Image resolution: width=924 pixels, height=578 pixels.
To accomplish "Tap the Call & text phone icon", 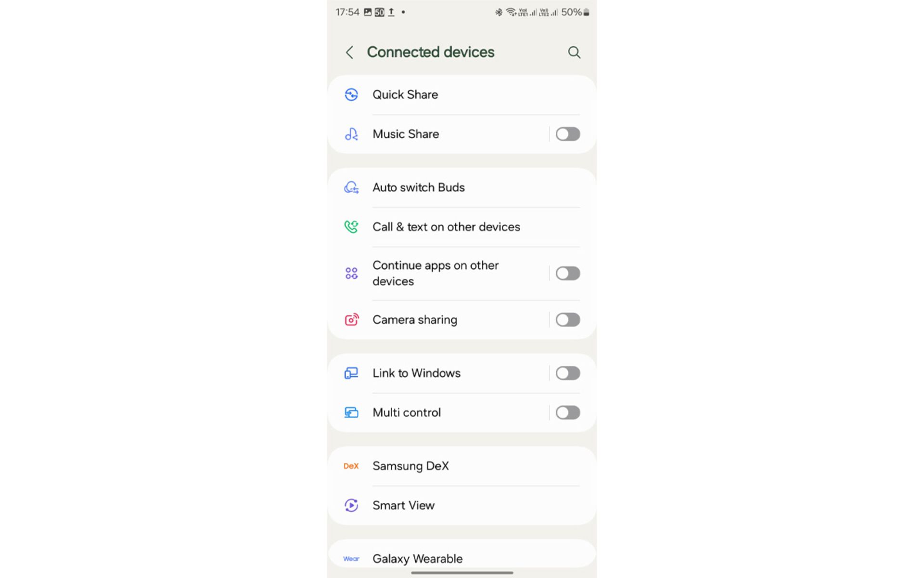I will pyautogui.click(x=351, y=227).
